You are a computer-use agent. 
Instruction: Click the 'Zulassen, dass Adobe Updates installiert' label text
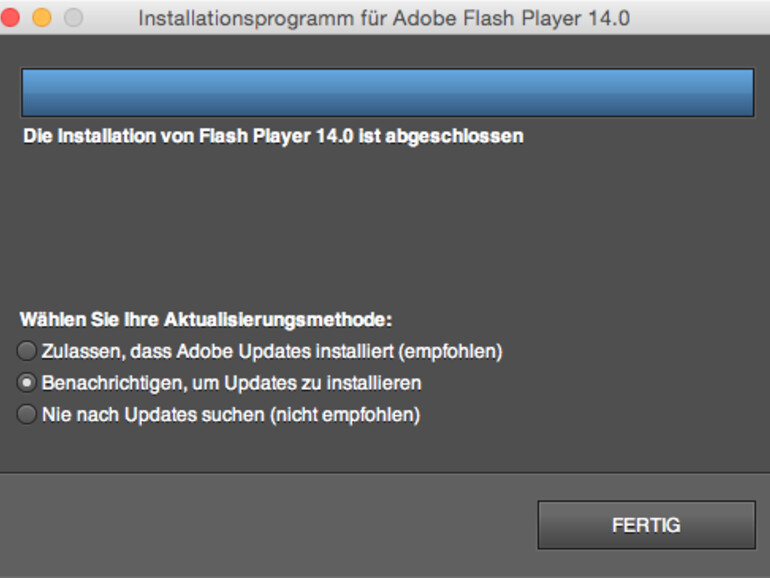coord(220,352)
